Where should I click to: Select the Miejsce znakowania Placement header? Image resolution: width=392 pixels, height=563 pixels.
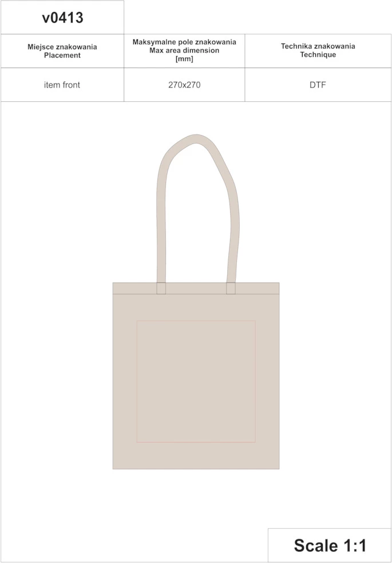62,51
